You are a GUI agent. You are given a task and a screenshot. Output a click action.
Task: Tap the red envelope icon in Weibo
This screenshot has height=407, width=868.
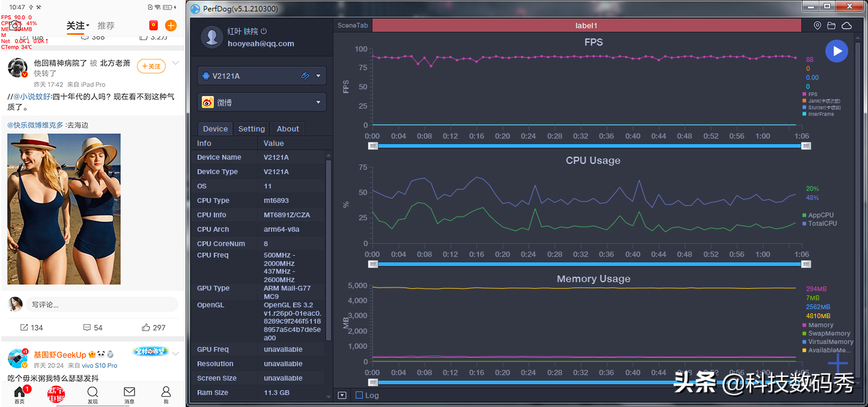pyautogui.click(x=153, y=25)
